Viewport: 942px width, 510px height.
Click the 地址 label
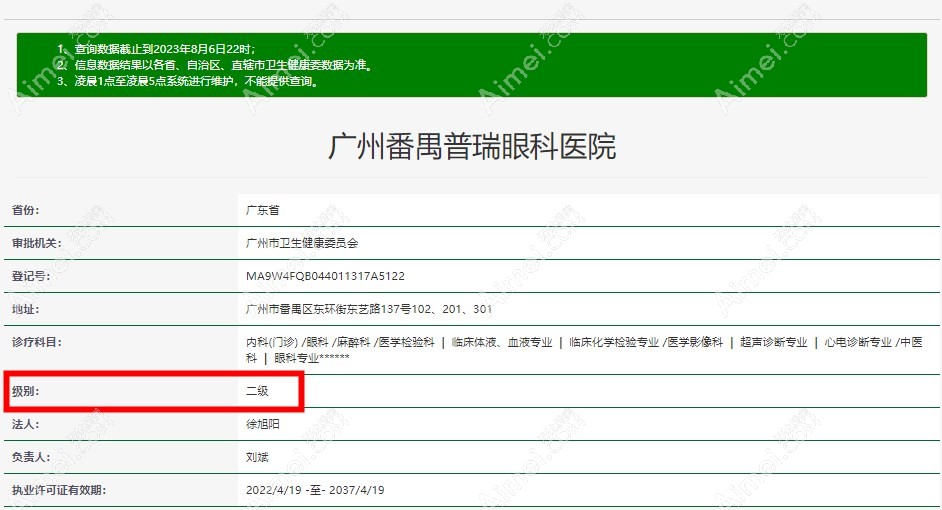click(25, 309)
